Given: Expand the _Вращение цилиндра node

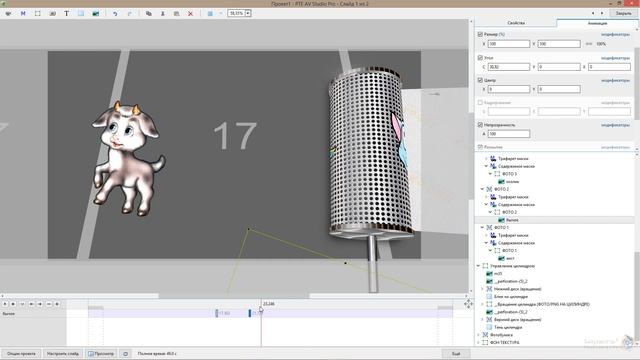Looking at the screenshot, I should coord(482,304).
